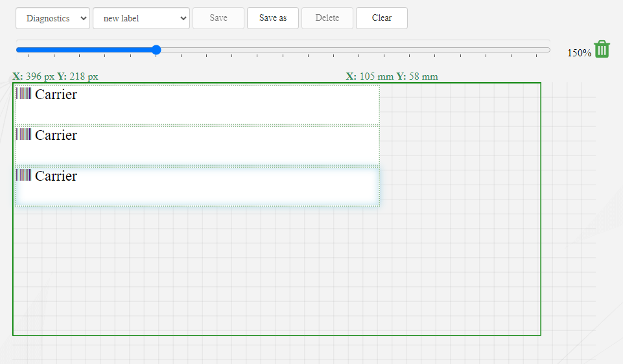The image size is (623, 364).
Task: Click the Save as button
Action: pos(273,18)
